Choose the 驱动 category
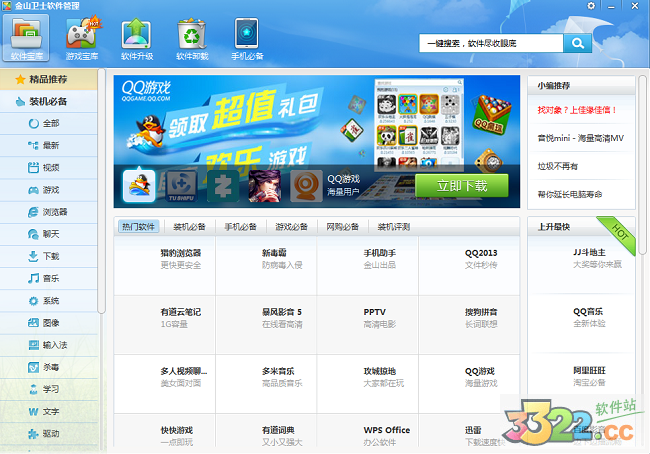The height and width of the screenshot is (454, 650). tap(49, 434)
